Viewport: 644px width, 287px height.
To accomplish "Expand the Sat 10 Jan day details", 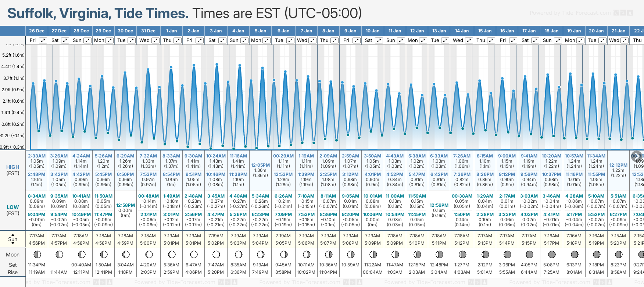I will [x=379, y=40].
